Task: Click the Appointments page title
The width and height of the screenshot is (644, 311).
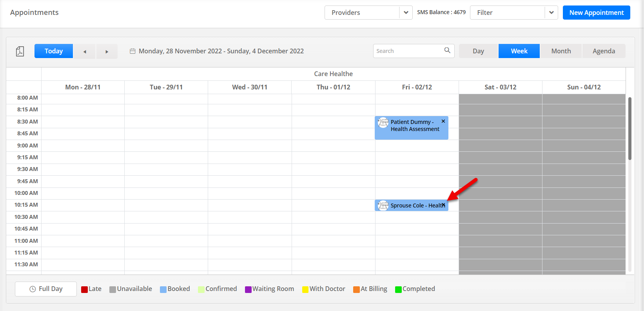Action: [x=34, y=13]
